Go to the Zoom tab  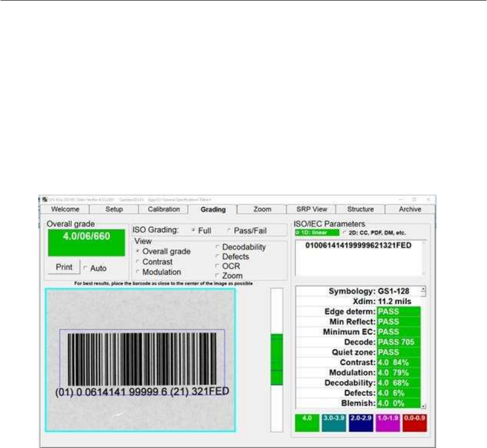(262, 209)
